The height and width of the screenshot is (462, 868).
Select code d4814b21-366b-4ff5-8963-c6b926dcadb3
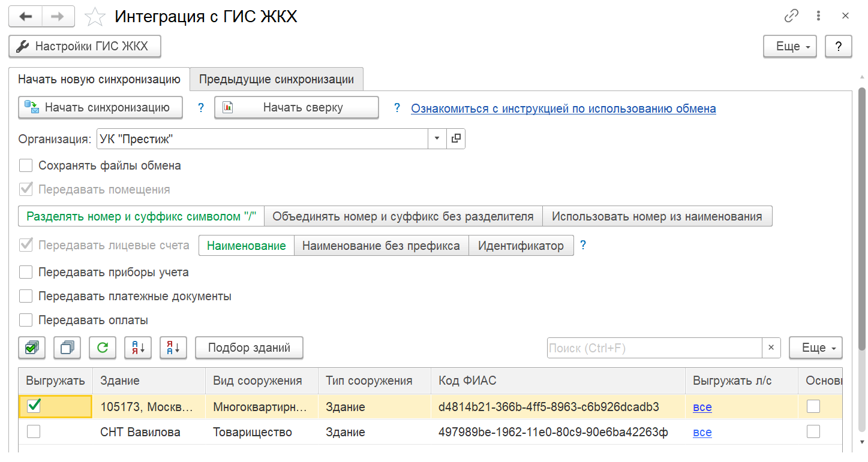[x=558, y=407]
